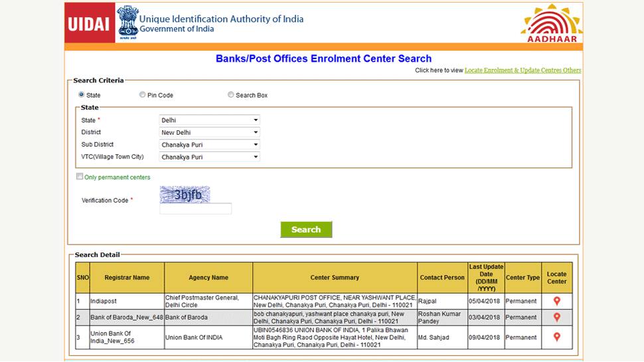Open map pin for Indiapost center
Image resolution: width=644 pixels, height=362 pixels.
(556, 301)
